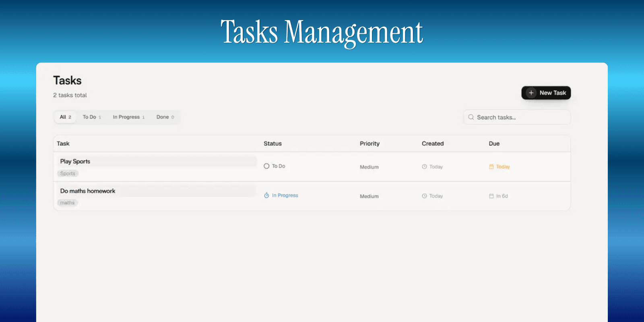The image size is (644, 322).
Task: Click the search magnifier icon
Action: coord(471,117)
